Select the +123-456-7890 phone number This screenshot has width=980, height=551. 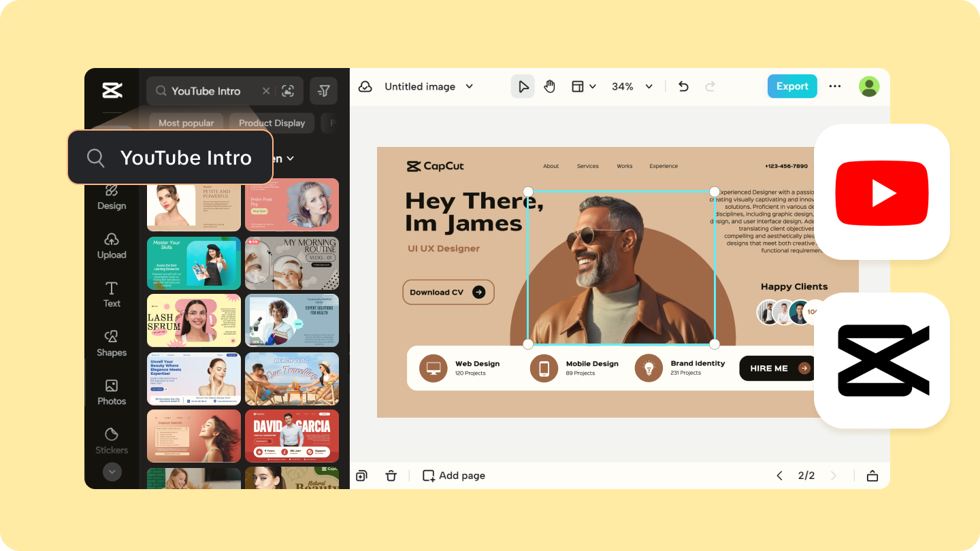(x=786, y=166)
